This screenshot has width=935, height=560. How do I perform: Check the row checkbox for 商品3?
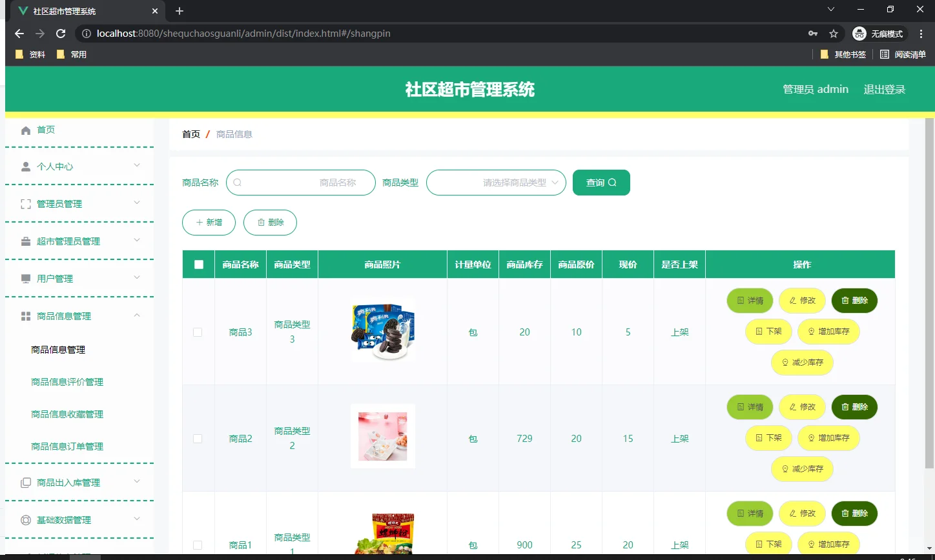click(198, 332)
